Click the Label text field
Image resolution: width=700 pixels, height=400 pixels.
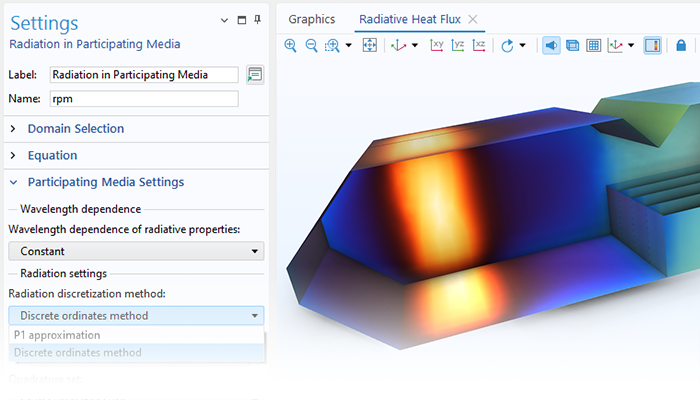point(144,75)
